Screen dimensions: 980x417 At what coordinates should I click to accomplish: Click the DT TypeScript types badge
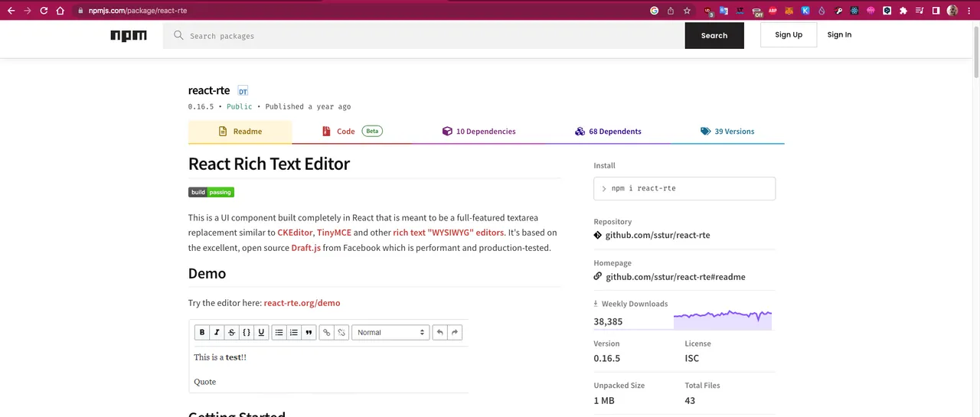pyautogui.click(x=243, y=91)
